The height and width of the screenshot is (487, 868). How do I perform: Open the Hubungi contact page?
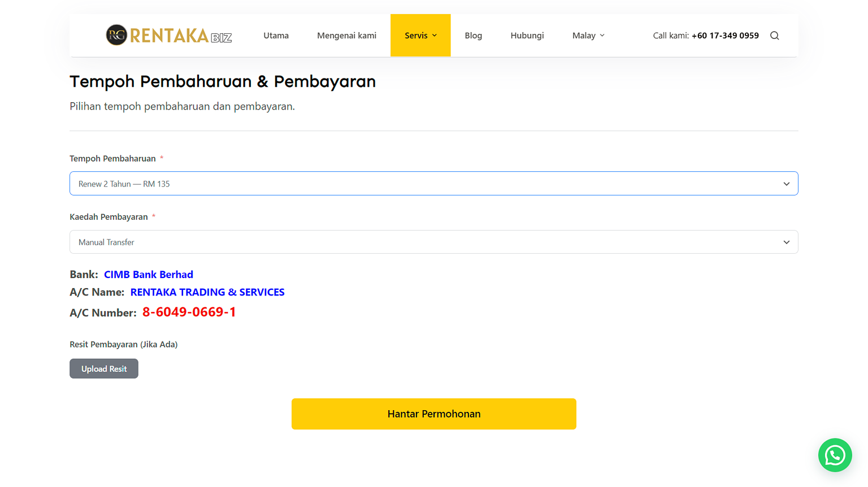[527, 36]
